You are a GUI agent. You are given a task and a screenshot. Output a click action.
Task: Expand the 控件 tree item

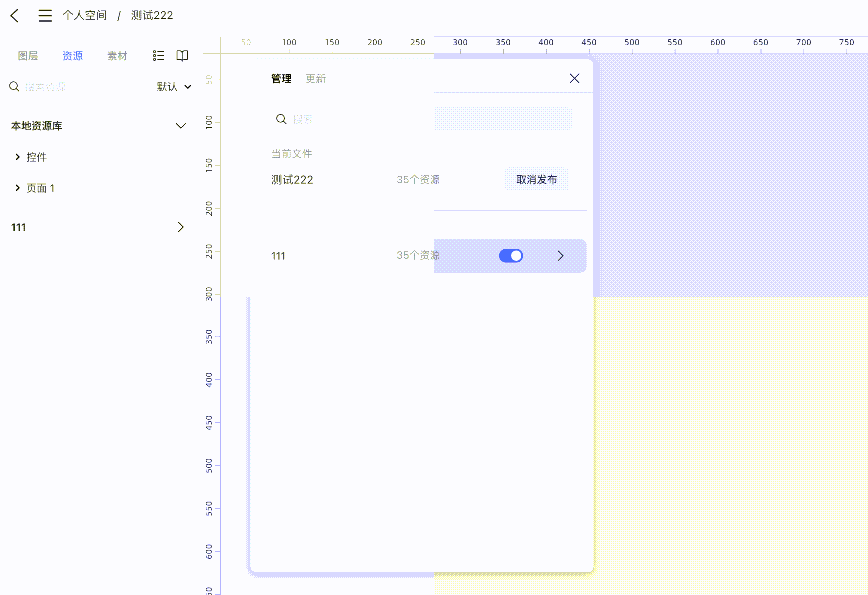pyautogui.click(x=17, y=157)
